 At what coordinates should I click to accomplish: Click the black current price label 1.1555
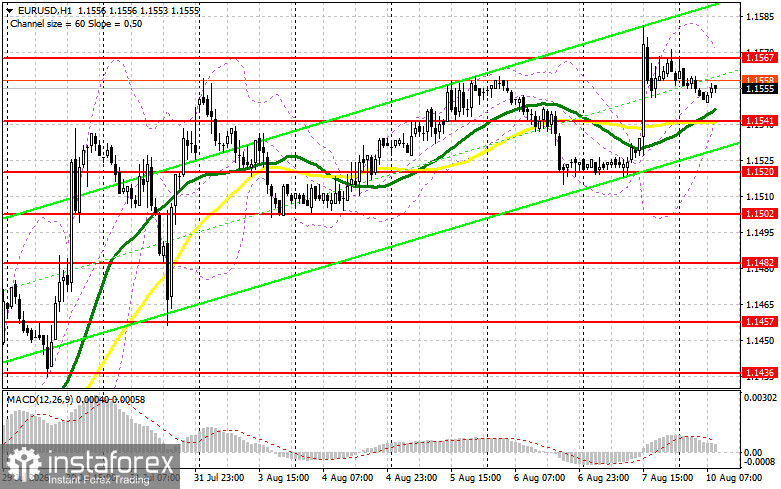pos(759,89)
